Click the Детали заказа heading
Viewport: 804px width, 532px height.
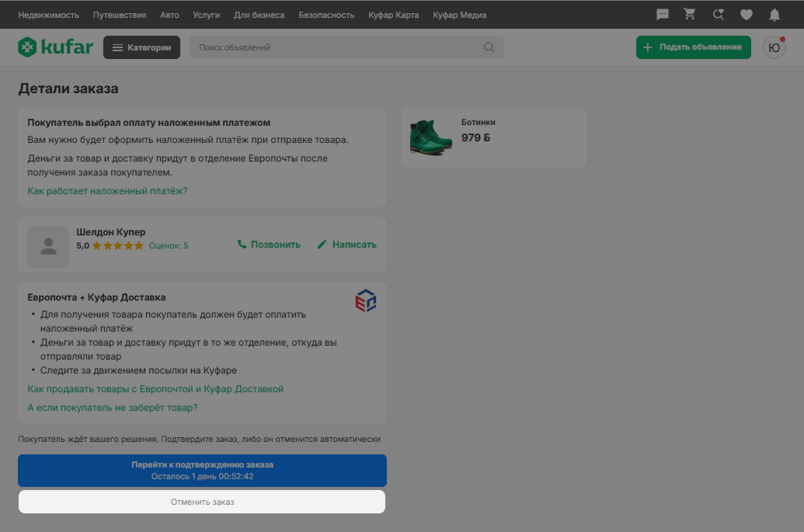(x=68, y=89)
